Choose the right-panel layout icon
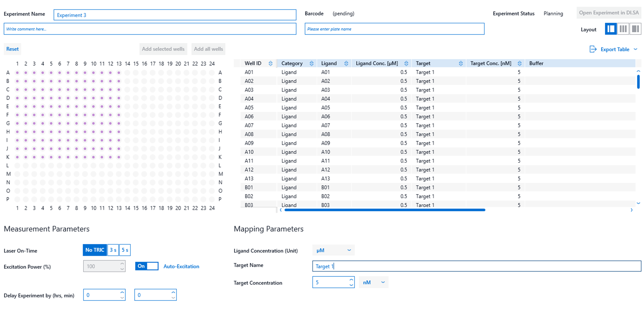The height and width of the screenshot is (317, 644). pos(636,29)
